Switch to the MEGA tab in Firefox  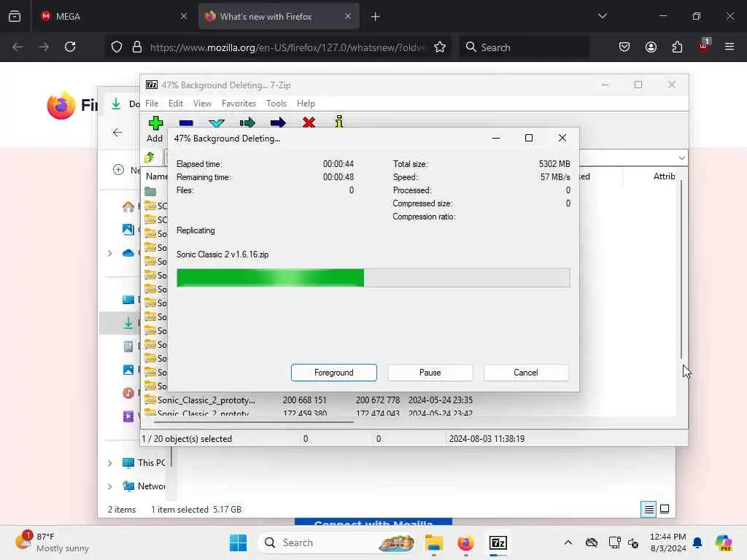115,17
